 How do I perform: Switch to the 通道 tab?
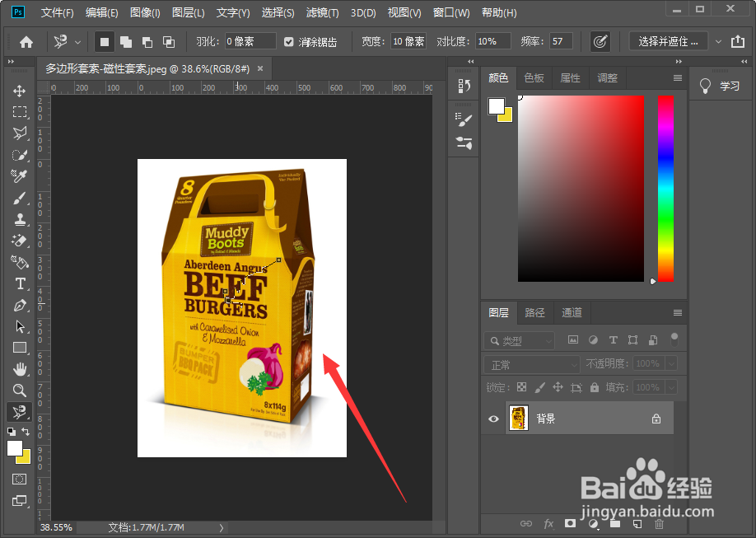click(x=572, y=313)
